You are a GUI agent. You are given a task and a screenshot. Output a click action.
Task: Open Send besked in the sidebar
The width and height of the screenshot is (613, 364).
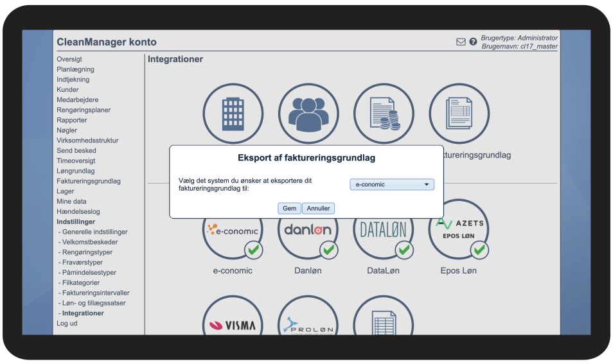point(76,150)
